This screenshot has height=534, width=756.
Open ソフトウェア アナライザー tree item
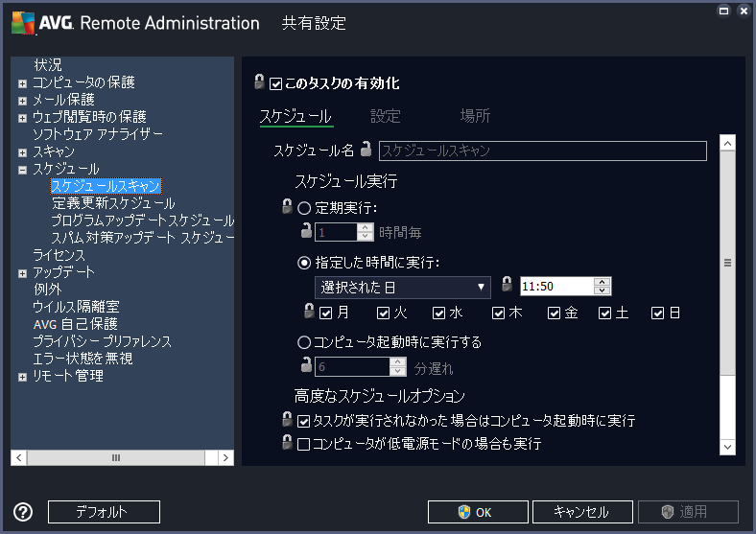click(x=98, y=134)
